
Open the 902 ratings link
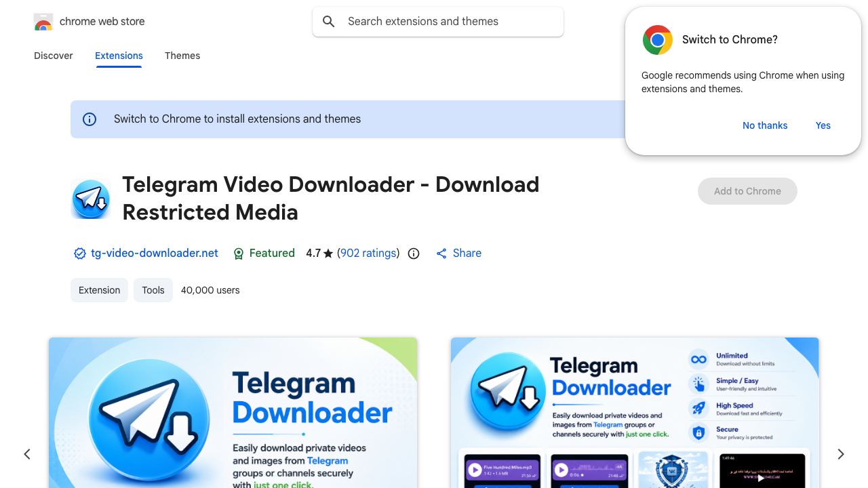[368, 253]
